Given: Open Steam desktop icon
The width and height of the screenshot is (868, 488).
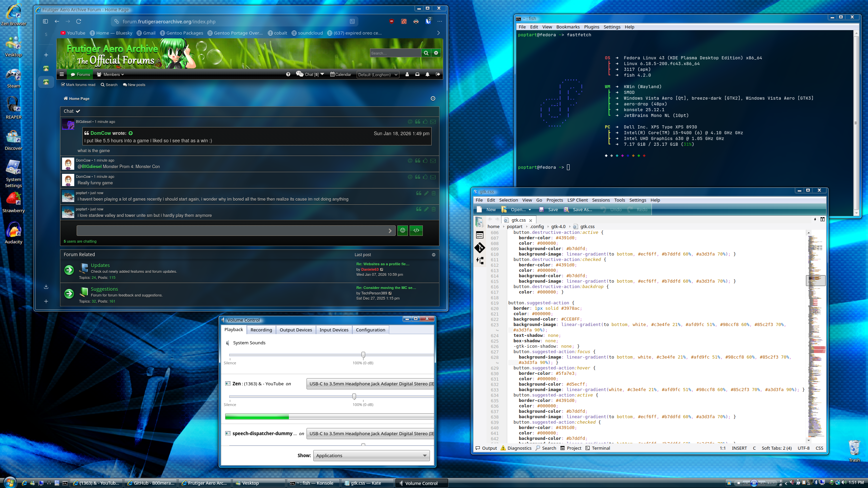Looking at the screenshot, I should (14, 78).
